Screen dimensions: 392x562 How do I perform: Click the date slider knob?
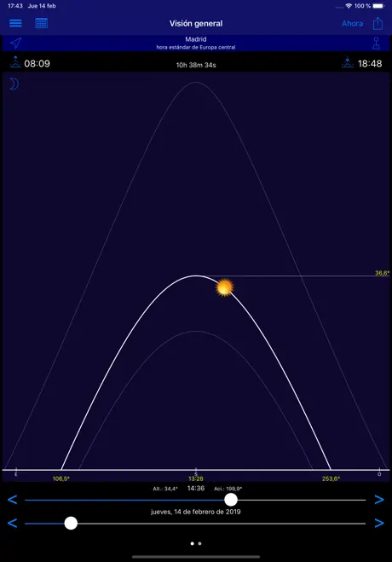click(x=71, y=524)
